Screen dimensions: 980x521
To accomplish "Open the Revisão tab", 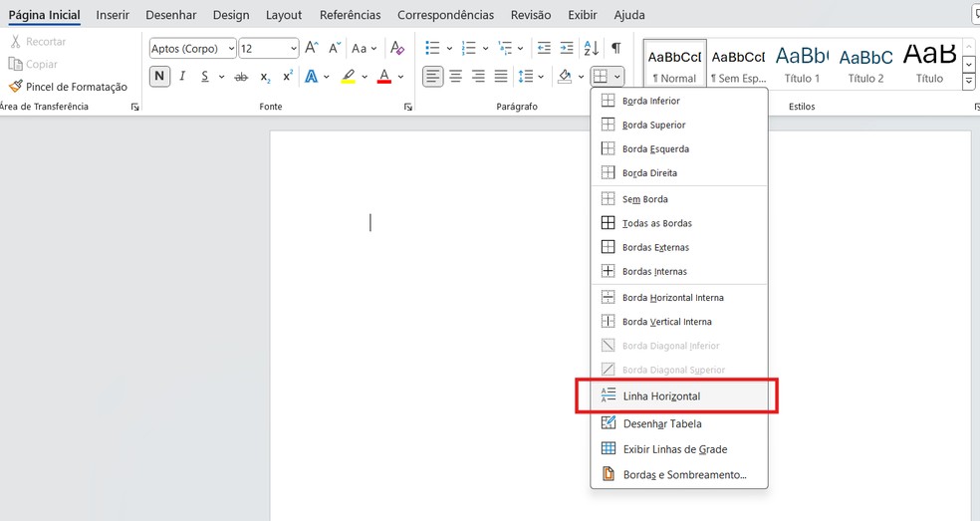I will (531, 14).
